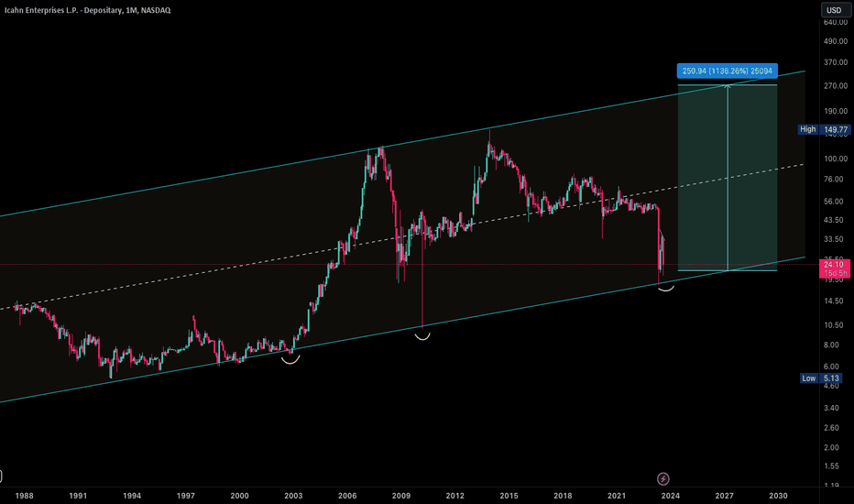
Task: Click the 2.00 price scale label
Action: [x=831, y=447]
